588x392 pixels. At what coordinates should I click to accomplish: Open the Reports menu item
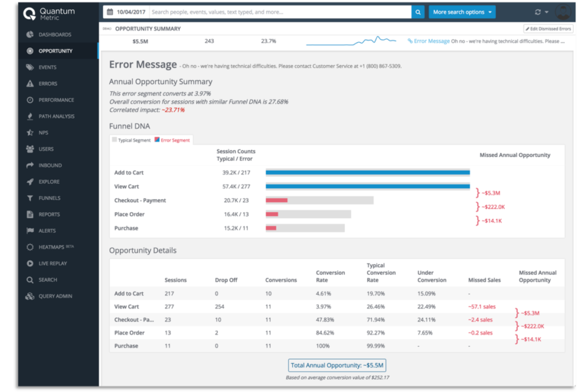(49, 214)
